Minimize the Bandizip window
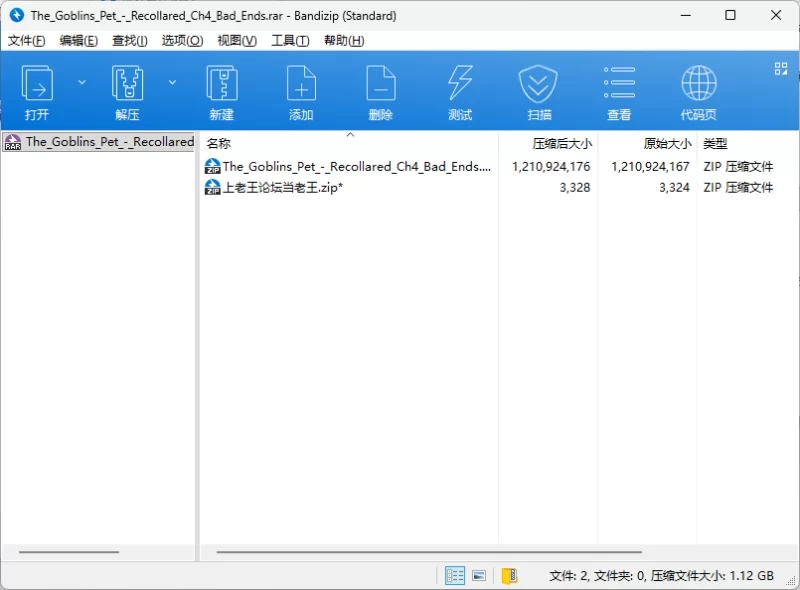Image resolution: width=800 pixels, height=590 pixels. point(686,15)
